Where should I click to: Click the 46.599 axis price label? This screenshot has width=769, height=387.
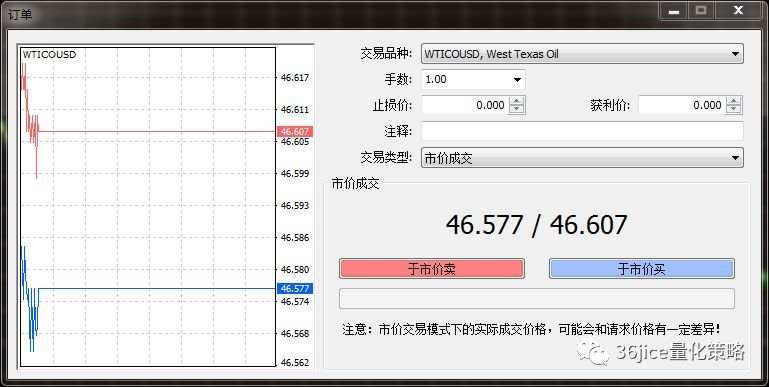tap(295, 174)
